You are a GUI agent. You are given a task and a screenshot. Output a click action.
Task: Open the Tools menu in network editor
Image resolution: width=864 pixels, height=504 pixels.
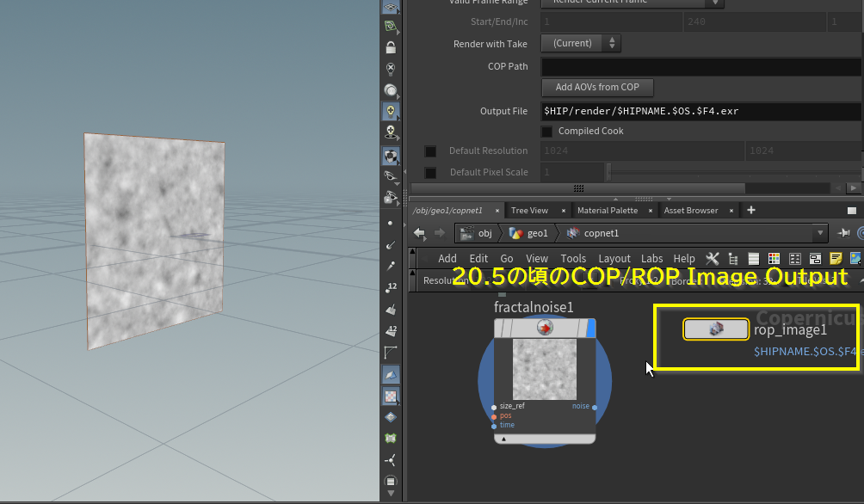point(573,258)
